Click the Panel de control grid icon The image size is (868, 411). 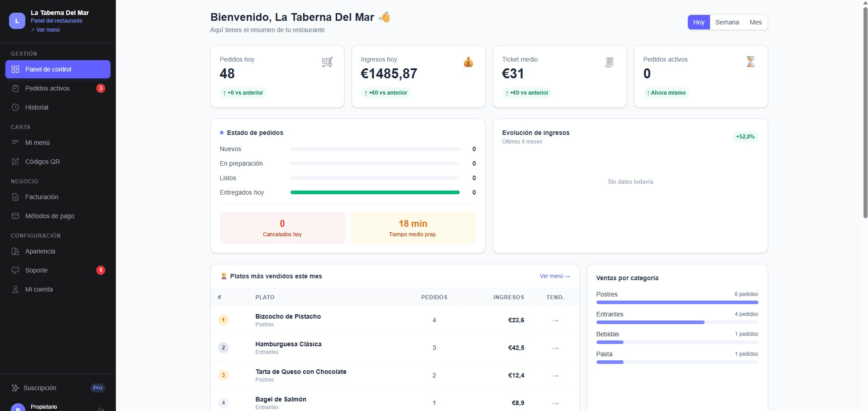pyautogui.click(x=15, y=69)
